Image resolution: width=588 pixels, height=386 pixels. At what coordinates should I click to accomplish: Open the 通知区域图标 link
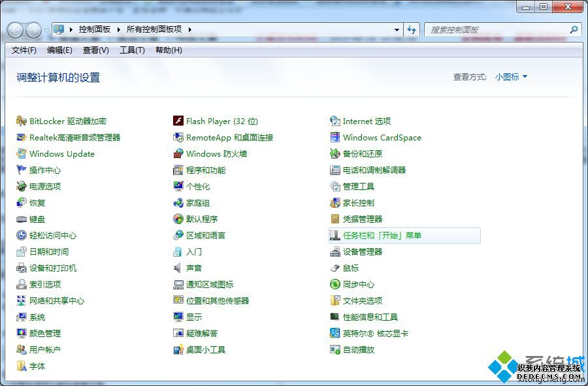[210, 285]
